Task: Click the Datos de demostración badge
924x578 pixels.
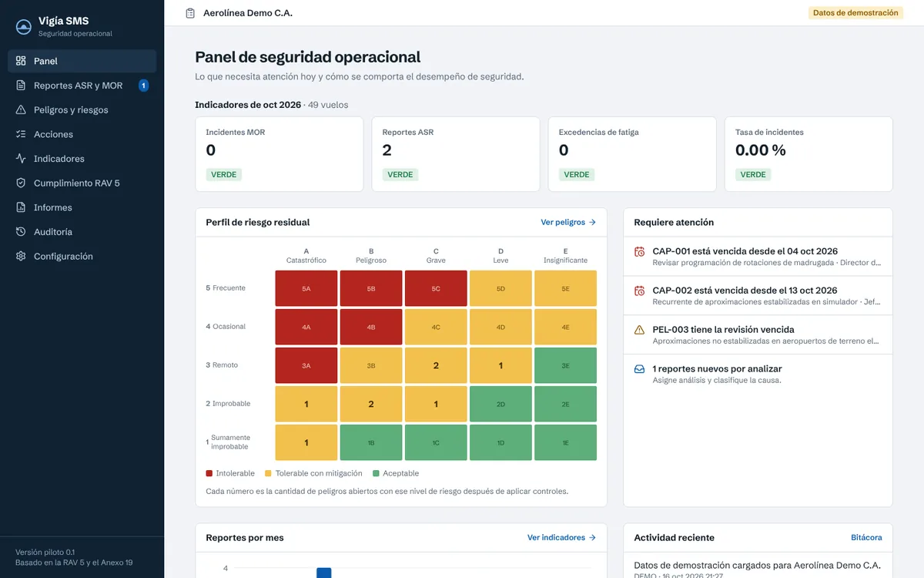Action: 855,13
